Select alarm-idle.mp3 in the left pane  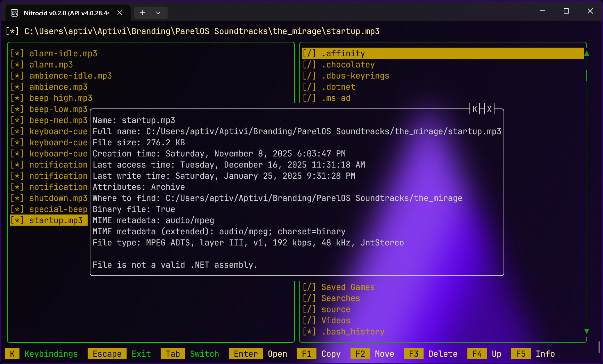click(63, 54)
